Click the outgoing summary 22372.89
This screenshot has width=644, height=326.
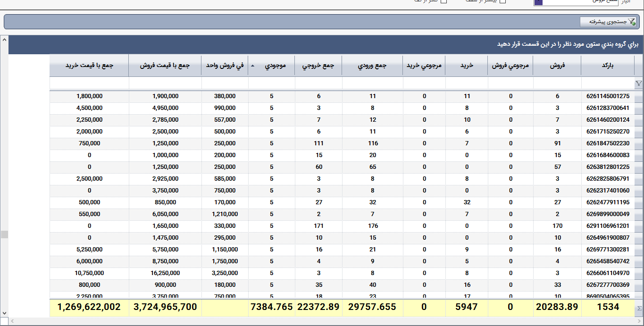click(318, 307)
